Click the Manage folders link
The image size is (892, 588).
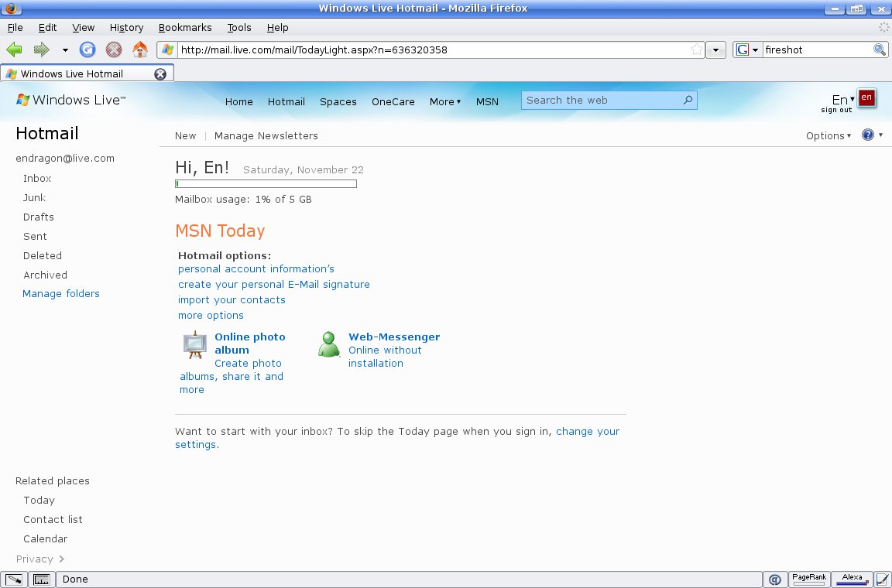pyautogui.click(x=61, y=294)
